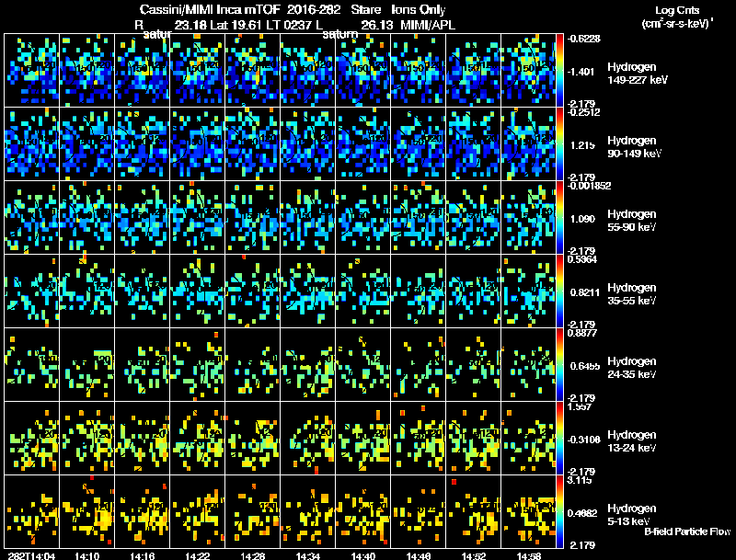The width and height of the screenshot is (736, 560).
Task: Click the color bar beside Hydrogen 149-227 keV
Action: pyautogui.click(x=559, y=71)
